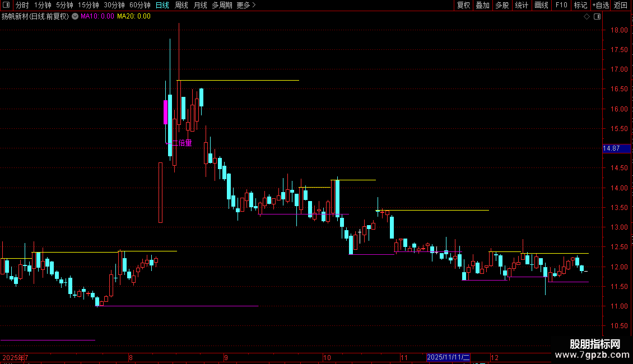
Task: Click the diamond icon above price axis
Action: point(587,17)
